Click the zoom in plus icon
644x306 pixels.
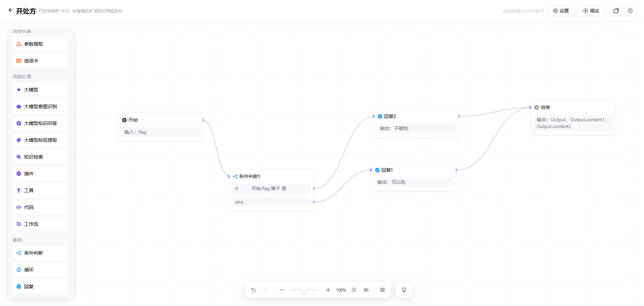328,290
